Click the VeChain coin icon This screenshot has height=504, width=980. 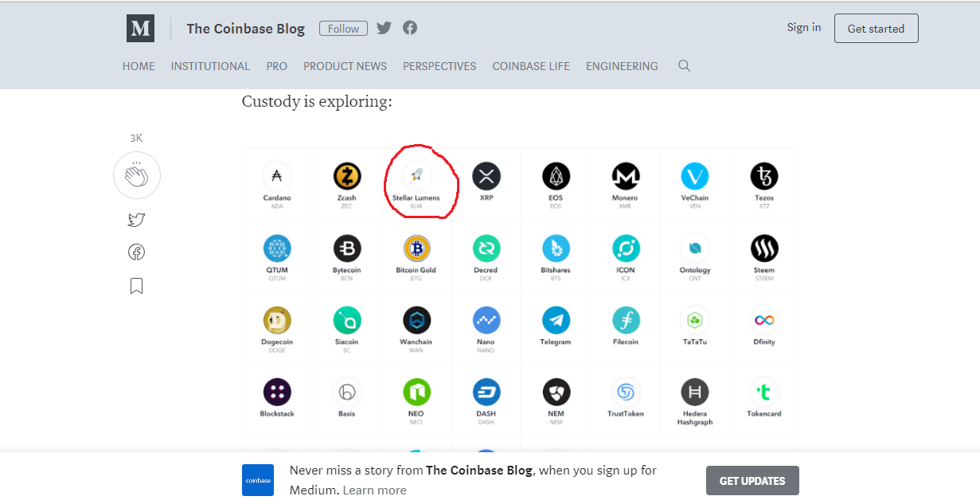click(x=695, y=176)
